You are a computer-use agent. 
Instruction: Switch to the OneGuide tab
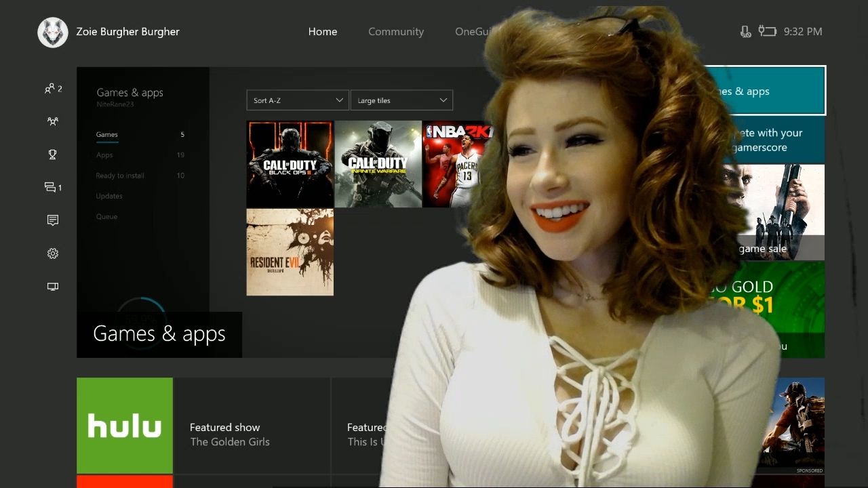(477, 32)
